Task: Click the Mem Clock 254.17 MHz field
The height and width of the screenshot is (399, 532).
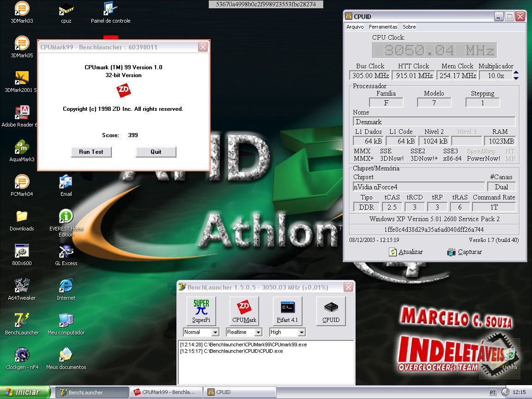Action: point(457,76)
